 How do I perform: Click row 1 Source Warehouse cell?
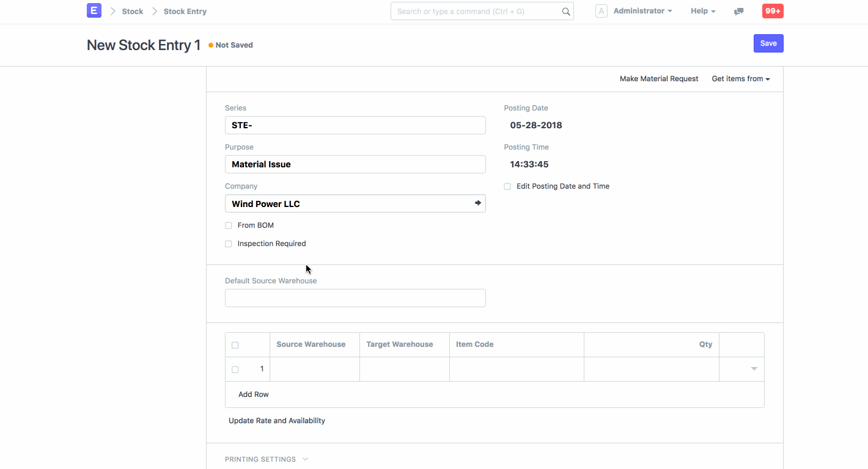pyautogui.click(x=315, y=369)
